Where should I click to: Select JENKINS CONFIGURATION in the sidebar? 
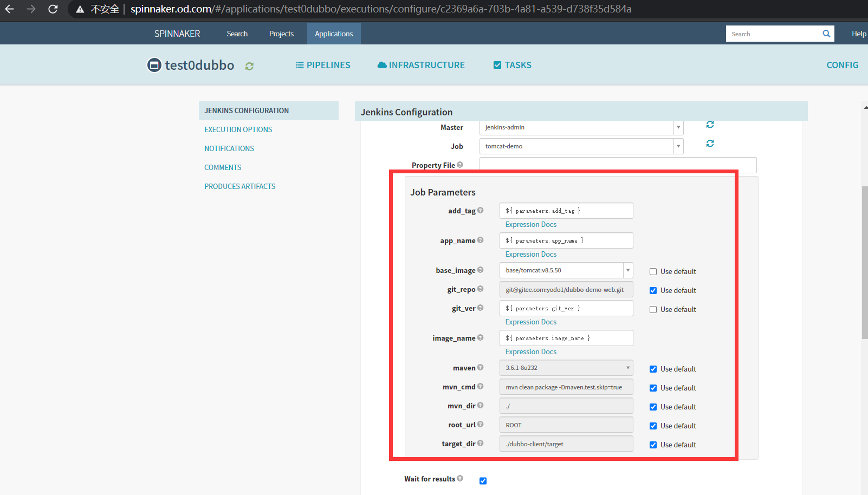(x=269, y=110)
